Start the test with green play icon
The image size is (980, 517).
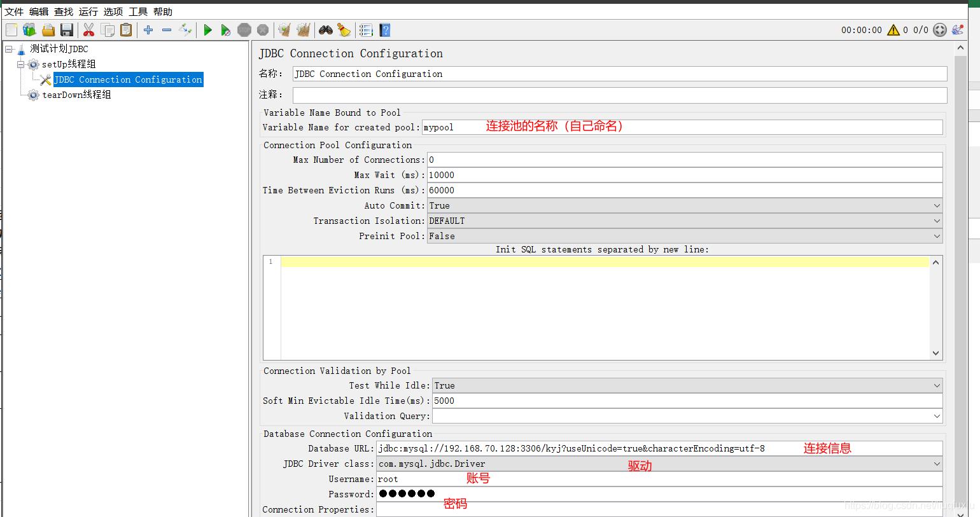tap(207, 30)
